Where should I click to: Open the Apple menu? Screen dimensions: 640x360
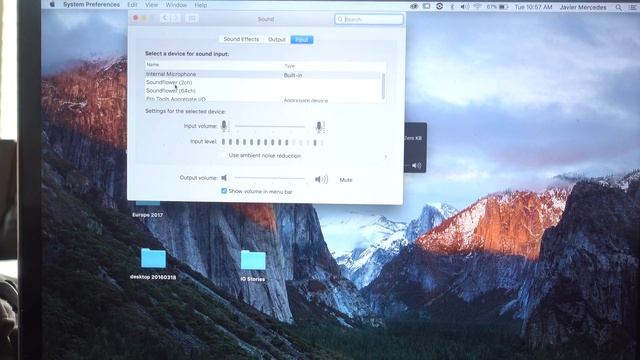coord(52,4)
